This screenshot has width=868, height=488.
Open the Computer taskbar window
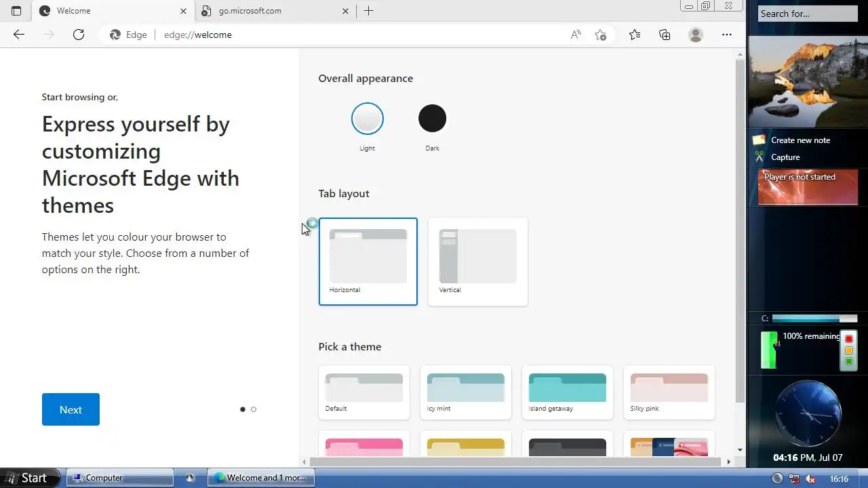click(x=119, y=478)
